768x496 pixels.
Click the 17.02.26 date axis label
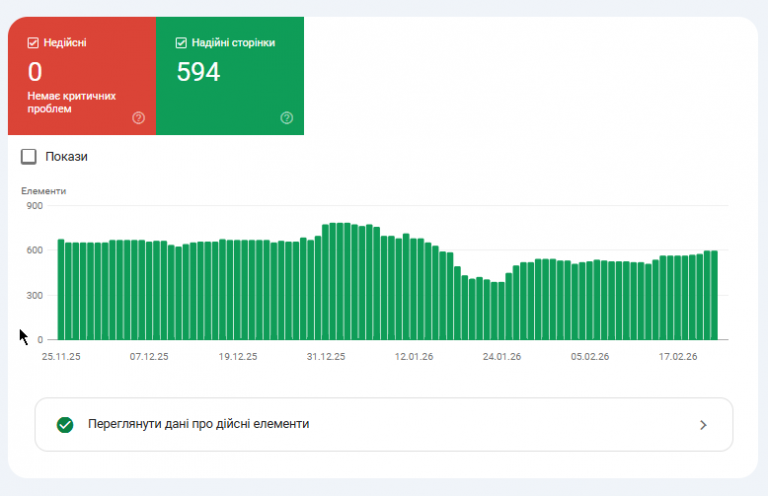(x=678, y=356)
